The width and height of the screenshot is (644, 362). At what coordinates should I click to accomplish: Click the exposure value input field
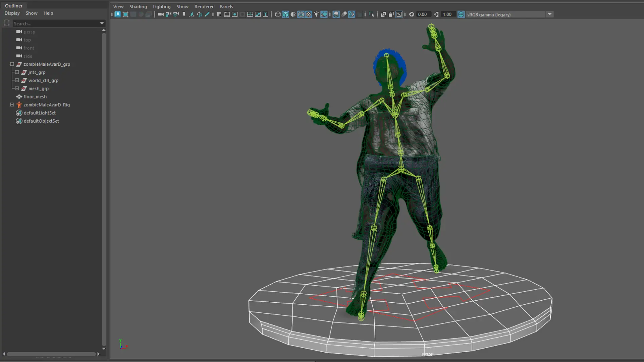[x=422, y=15]
